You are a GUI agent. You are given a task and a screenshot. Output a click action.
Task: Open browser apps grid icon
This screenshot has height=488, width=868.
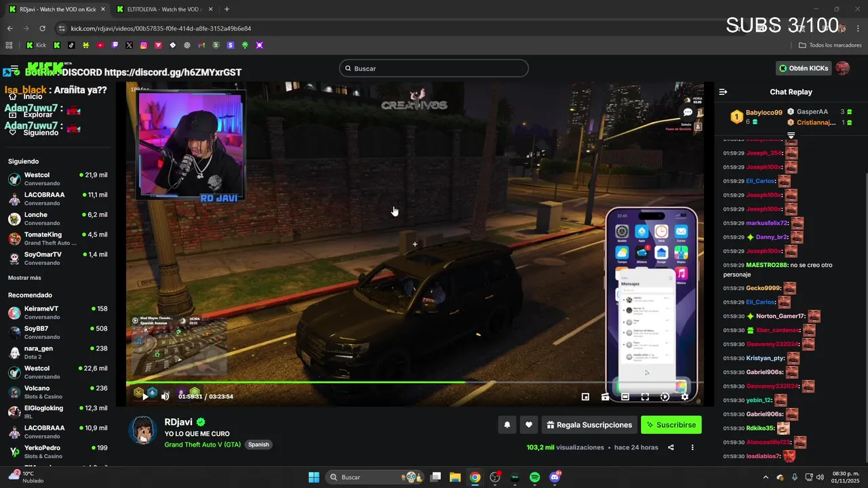pos(9,45)
